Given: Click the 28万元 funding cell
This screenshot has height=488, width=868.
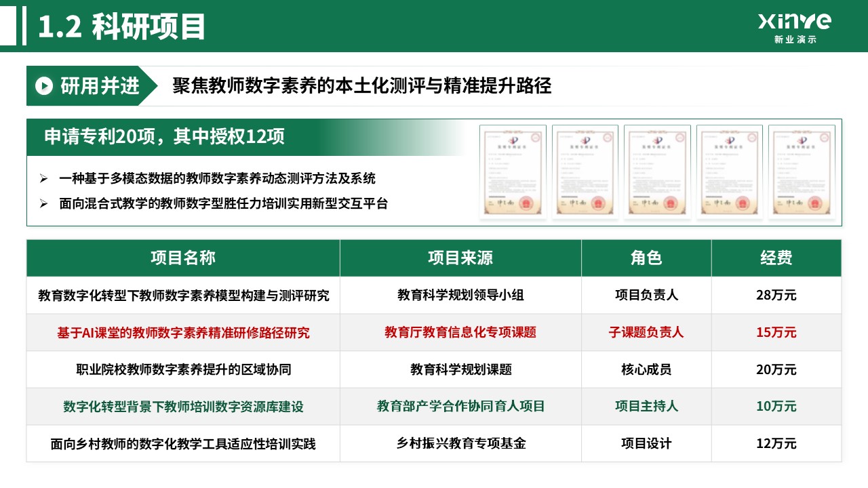Looking at the screenshot, I should (776, 296).
